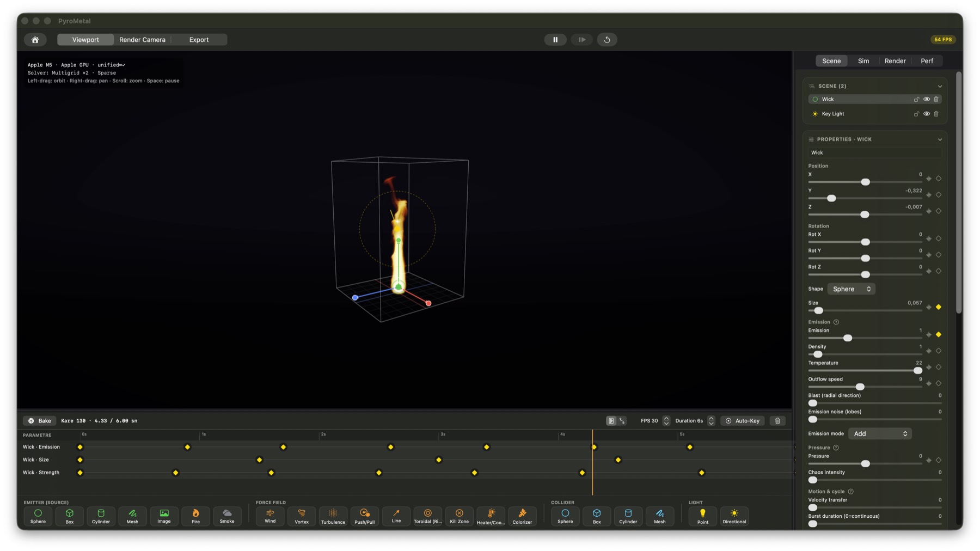980x551 pixels.
Task: Add a Box emitter
Action: (x=70, y=516)
